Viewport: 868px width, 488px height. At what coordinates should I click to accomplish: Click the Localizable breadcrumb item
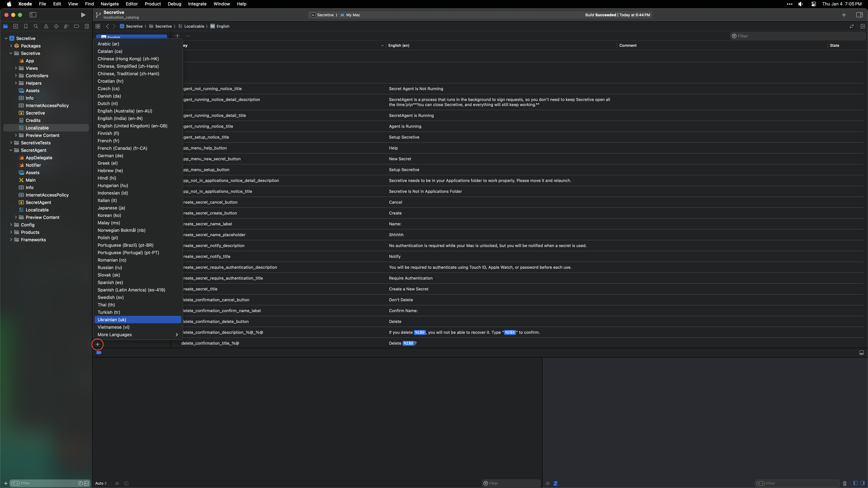[194, 26]
